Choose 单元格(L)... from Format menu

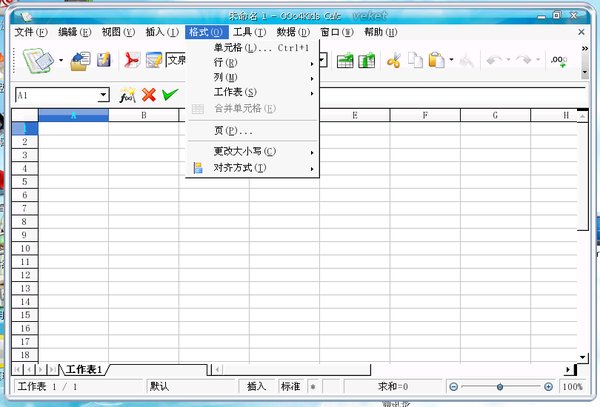pyautogui.click(x=252, y=48)
